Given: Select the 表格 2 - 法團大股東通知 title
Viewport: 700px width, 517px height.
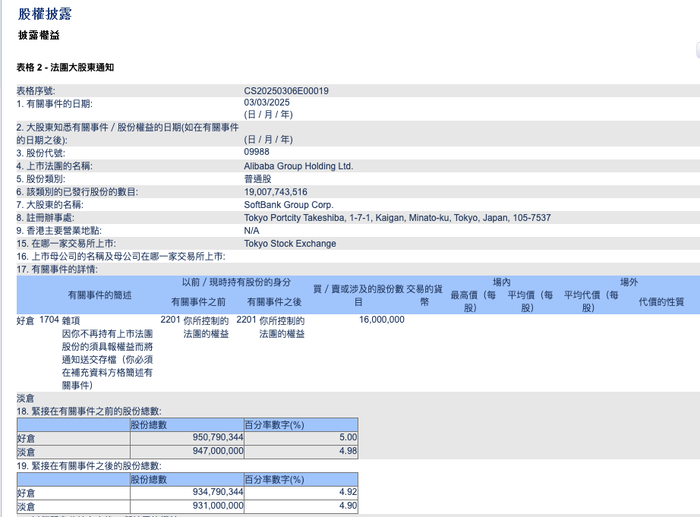Looking at the screenshot, I should (65, 67).
